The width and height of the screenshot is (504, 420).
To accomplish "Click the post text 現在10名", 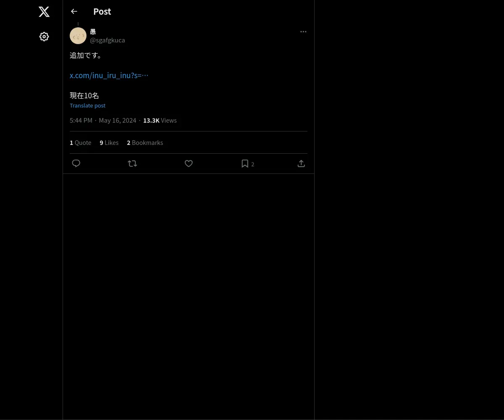I will (84, 95).
